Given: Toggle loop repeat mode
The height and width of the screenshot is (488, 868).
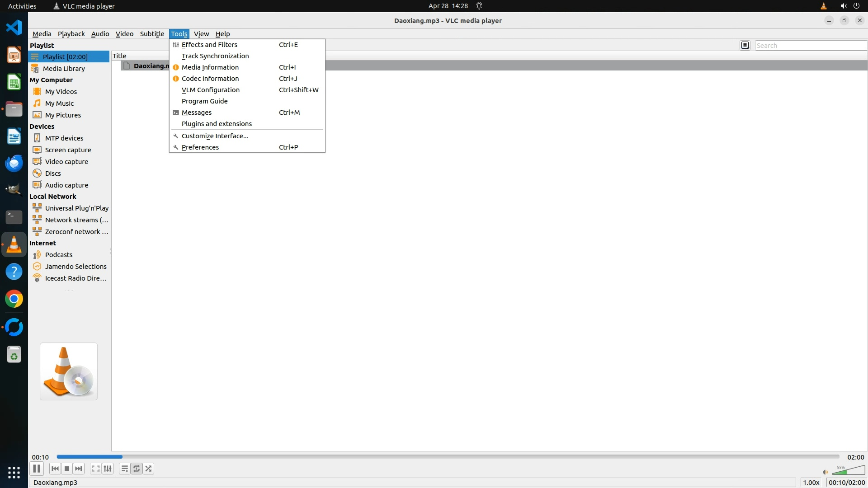Looking at the screenshot, I should [x=137, y=469].
